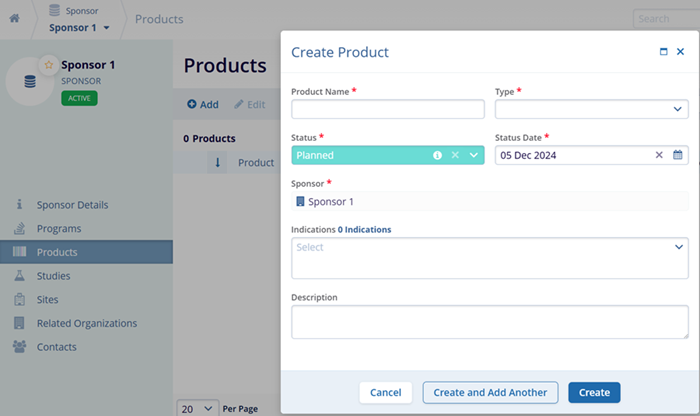The width and height of the screenshot is (700, 416).
Task: Expand the Type dropdown
Action: (677, 109)
